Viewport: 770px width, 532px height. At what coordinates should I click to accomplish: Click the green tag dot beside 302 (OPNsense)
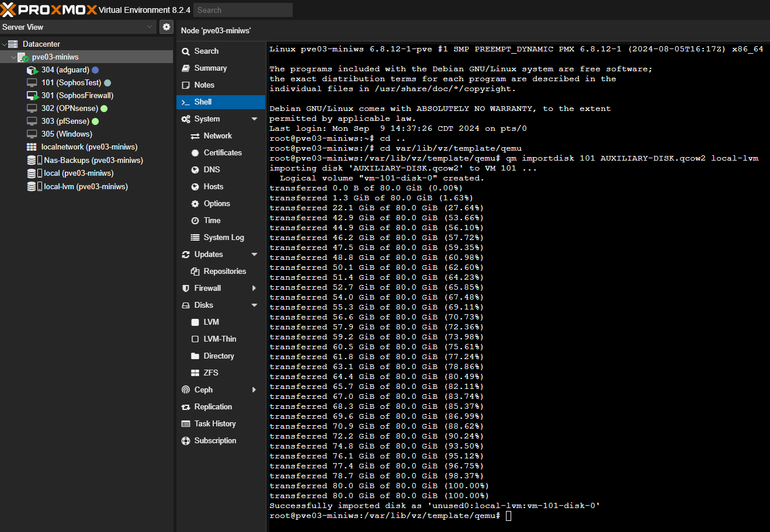[104, 109]
